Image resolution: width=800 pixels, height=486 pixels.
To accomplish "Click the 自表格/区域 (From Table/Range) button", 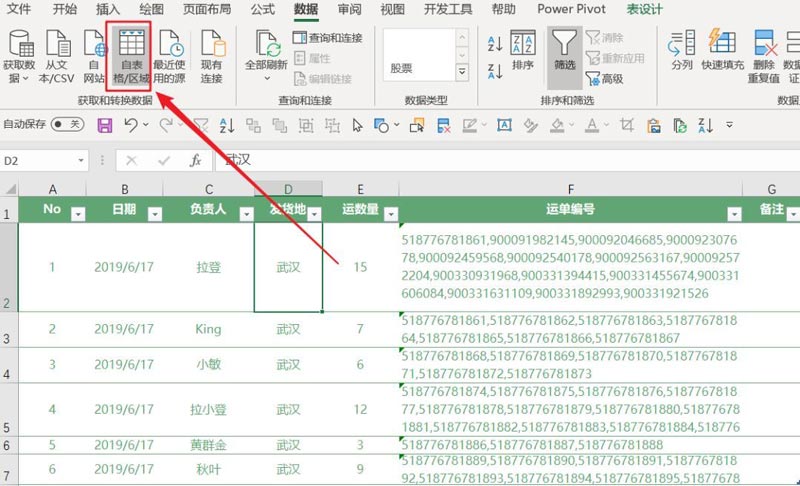I will tap(131, 56).
